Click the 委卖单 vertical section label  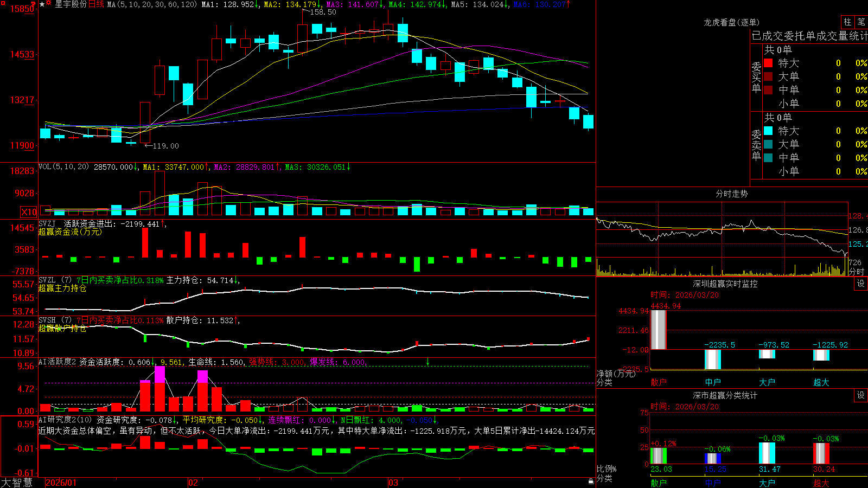(756, 145)
